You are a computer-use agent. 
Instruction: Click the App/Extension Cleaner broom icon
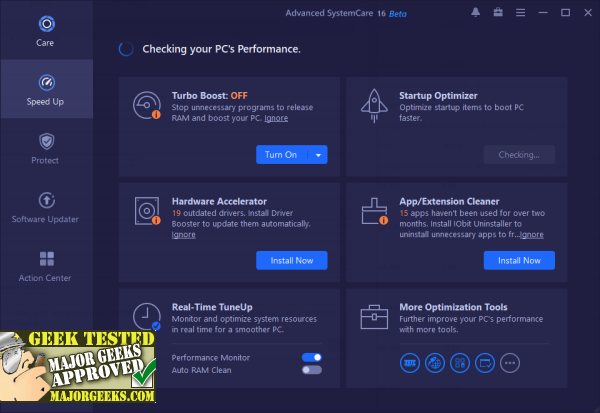[x=375, y=211]
